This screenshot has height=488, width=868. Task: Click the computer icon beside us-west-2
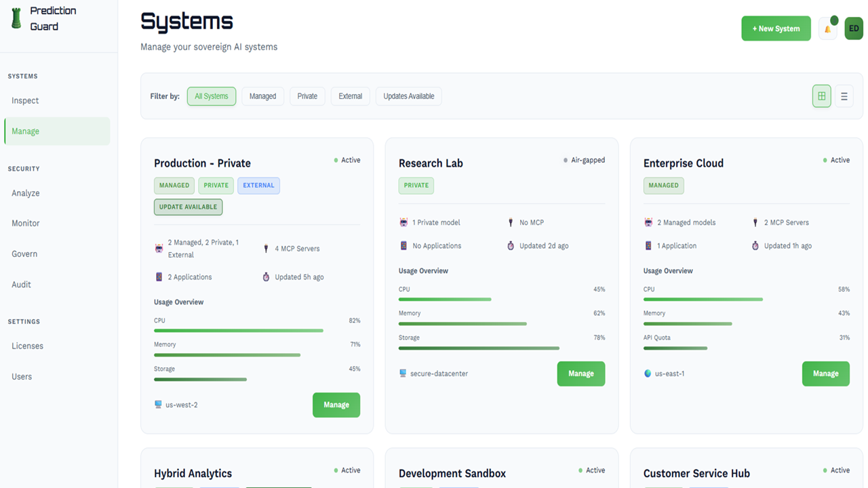click(159, 405)
